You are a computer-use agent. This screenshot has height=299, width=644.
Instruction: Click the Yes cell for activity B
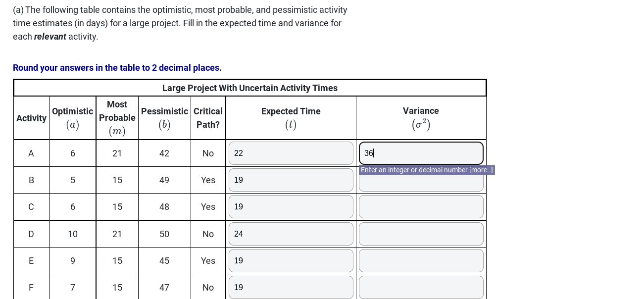pos(208,180)
